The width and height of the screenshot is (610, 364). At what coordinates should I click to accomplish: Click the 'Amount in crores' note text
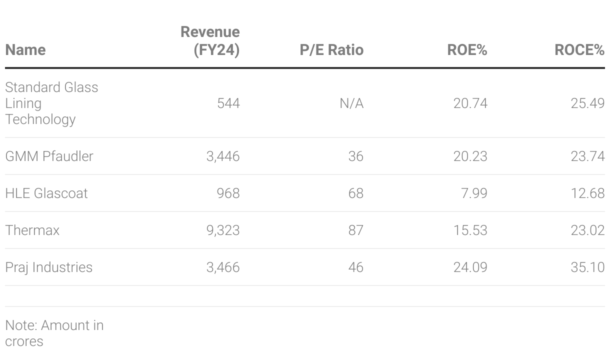[54, 333]
